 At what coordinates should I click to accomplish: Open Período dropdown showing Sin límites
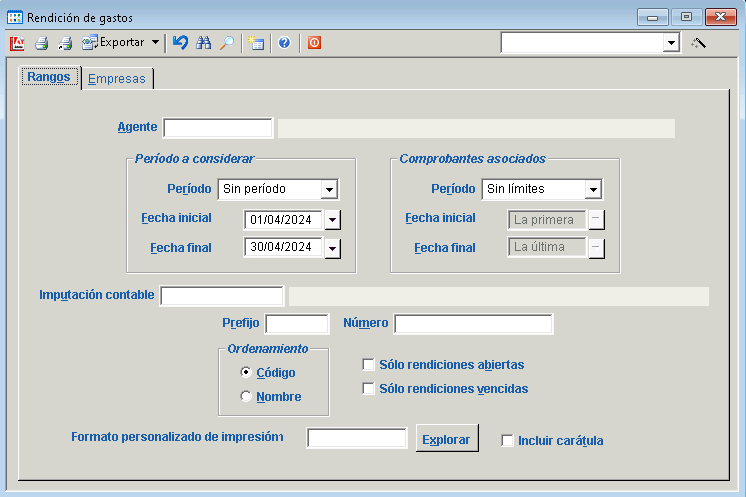tap(592, 189)
